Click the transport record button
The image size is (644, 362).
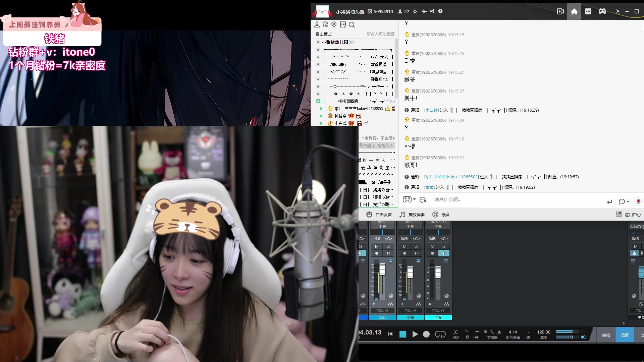426,334
